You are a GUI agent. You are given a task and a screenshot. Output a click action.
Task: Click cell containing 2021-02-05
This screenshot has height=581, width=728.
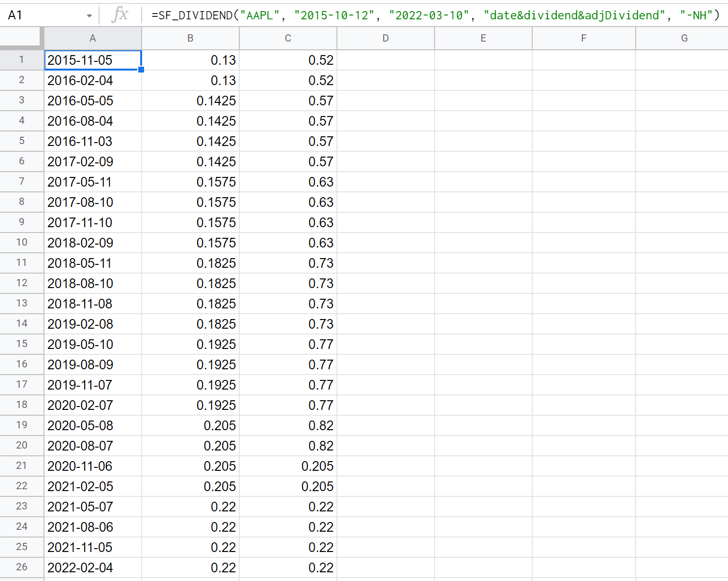click(93, 486)
